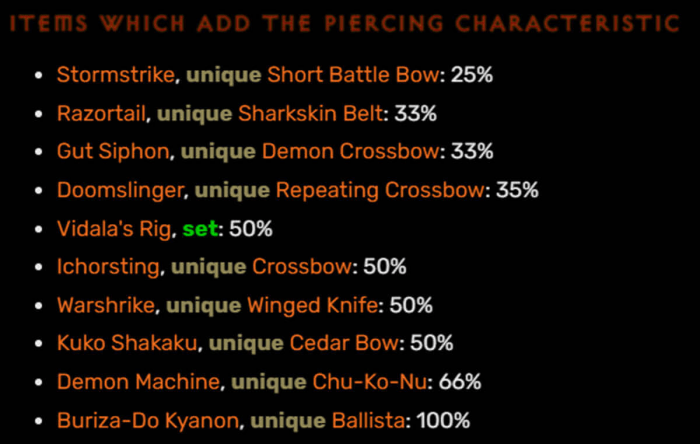Open the Demon Machine link
The width and height of the screenshot is (700, 444).
coord(138,382)
